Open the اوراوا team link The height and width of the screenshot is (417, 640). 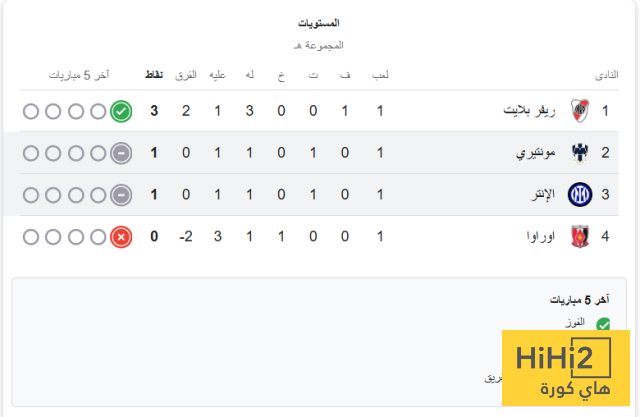542,237
